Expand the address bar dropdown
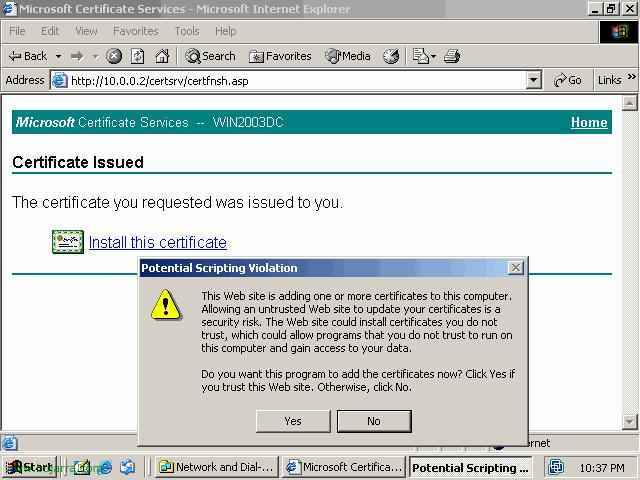640x480 pixels. pos(533,80)
